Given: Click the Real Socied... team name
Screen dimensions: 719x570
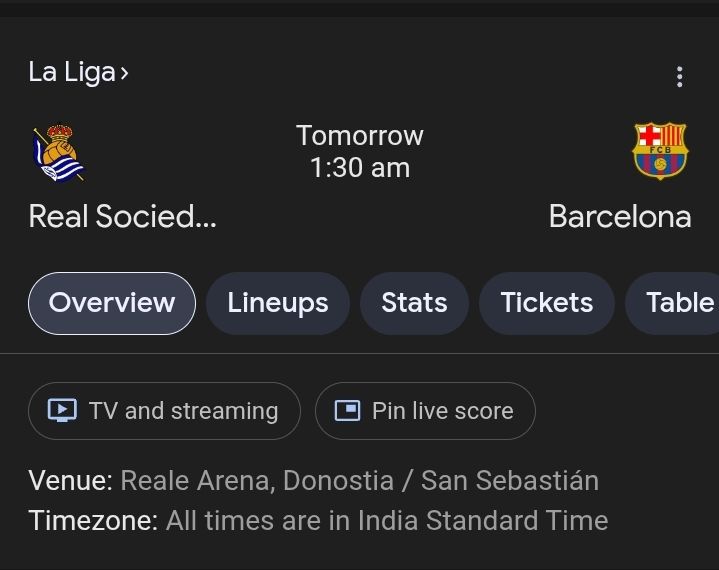Looking at the screenshot, I should coord(122,216).
